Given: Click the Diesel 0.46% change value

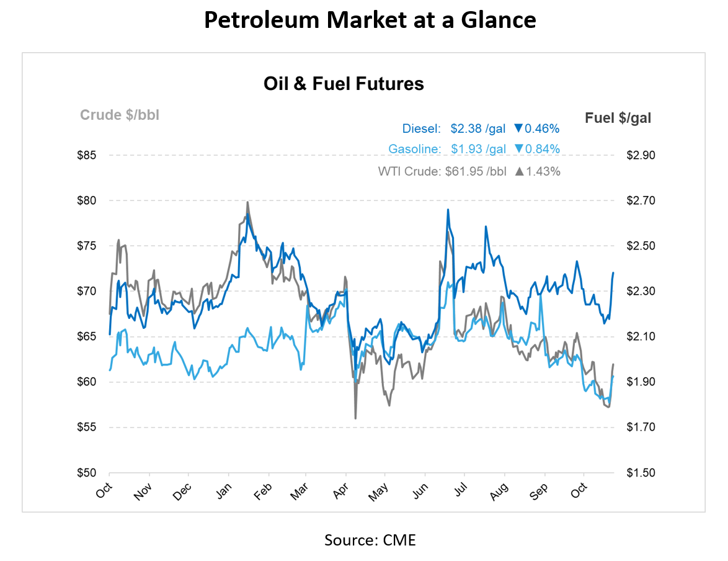Looking at the screenshot, I should click(542, 129).
